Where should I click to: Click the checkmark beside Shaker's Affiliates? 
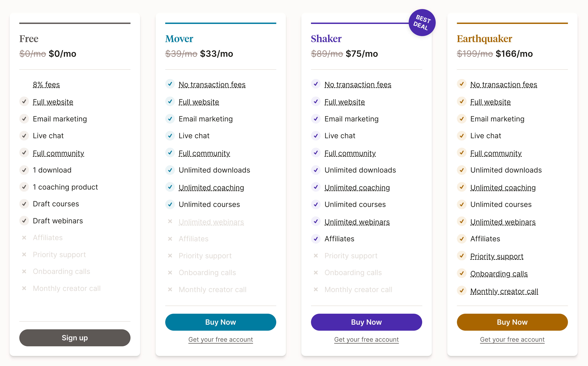click(316, 239)
